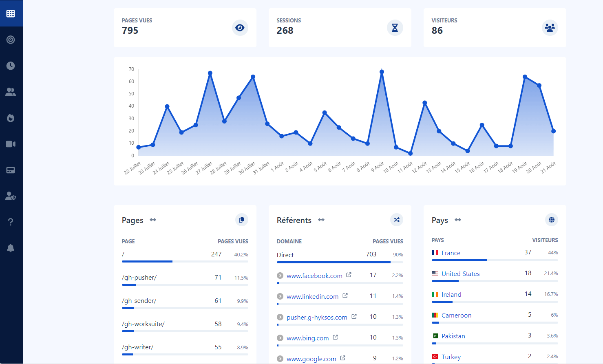The image size is (603, 364).
Task: Open the dashboard grid icon in sidebar
Action: tap(11, 13)
